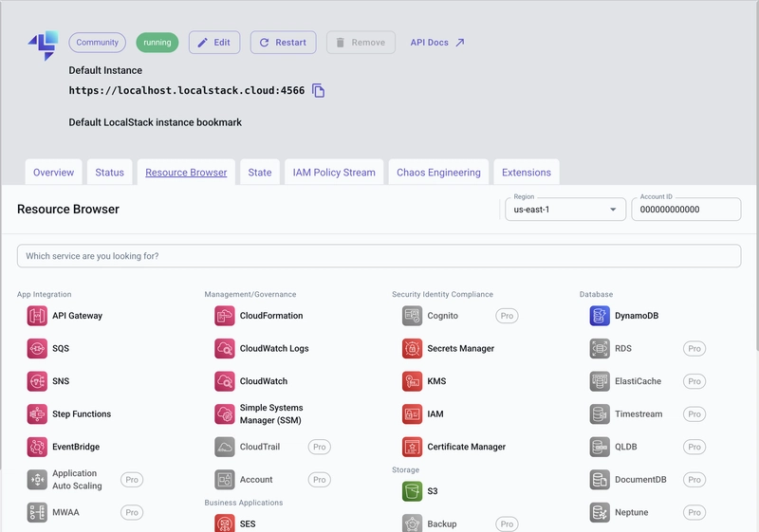Open the DynamoDB database icon
Screen dimensions: 759x532
(x=600, y=316)
